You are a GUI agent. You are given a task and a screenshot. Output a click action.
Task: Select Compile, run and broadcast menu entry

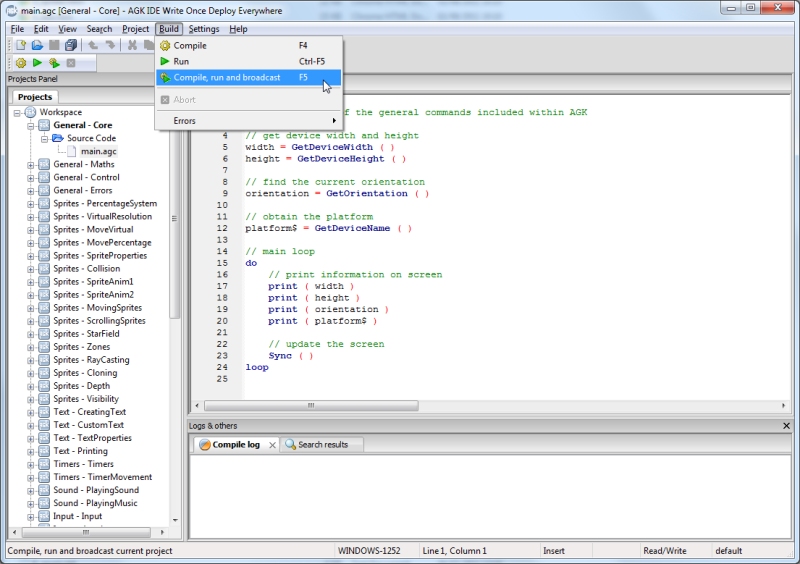point(248,78)
